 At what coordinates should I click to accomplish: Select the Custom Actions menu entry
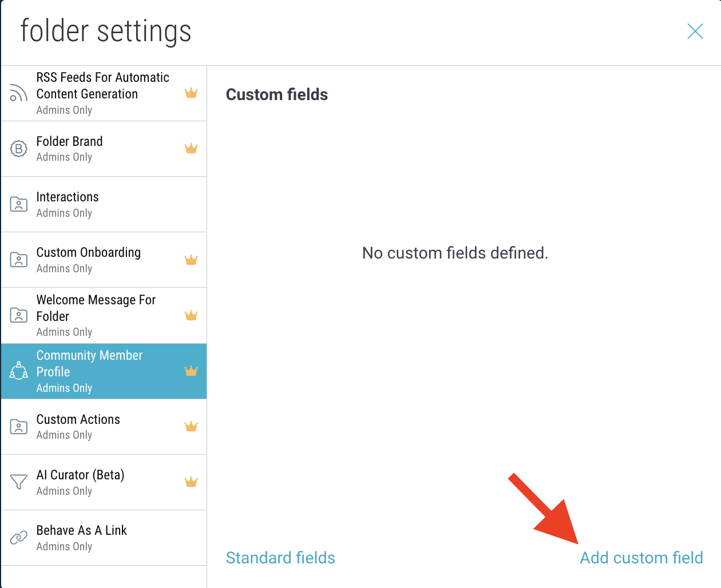(x=104, y=427)
